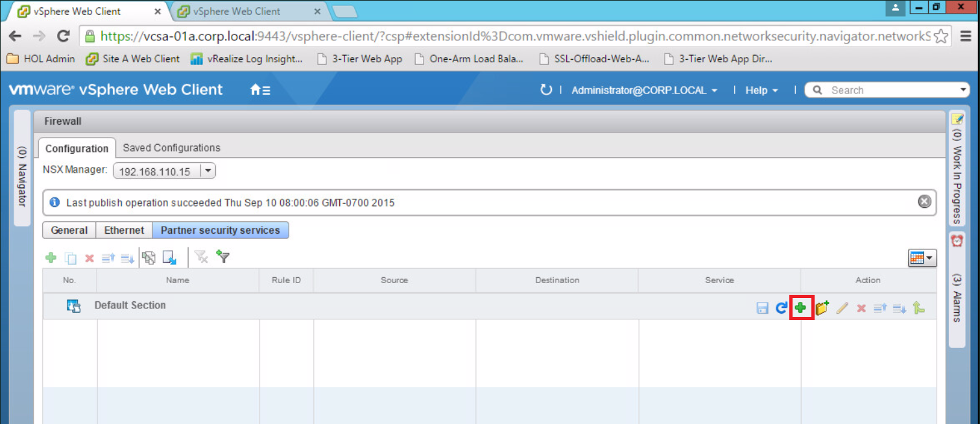
Task: Bookmark this page with the star icon
Action: (942, 36)
